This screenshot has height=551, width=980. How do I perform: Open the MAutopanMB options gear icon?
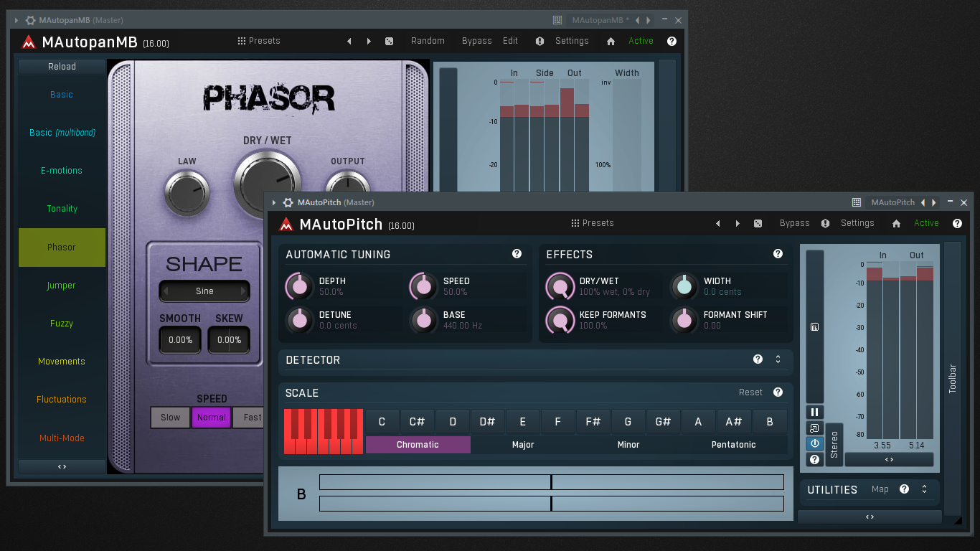tap(30, 21)
